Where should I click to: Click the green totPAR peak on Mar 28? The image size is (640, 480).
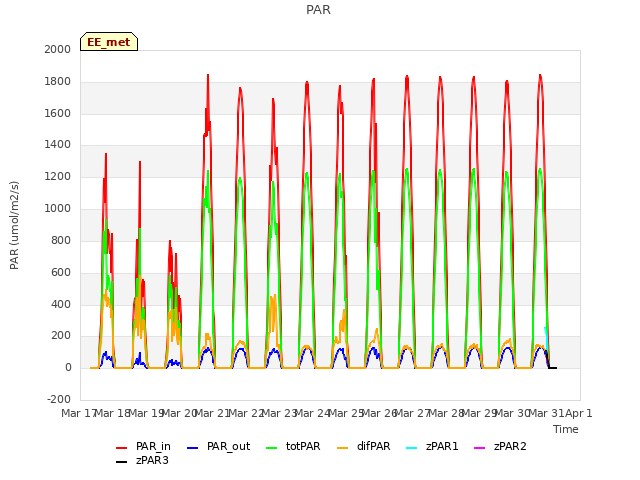point(440,171)
